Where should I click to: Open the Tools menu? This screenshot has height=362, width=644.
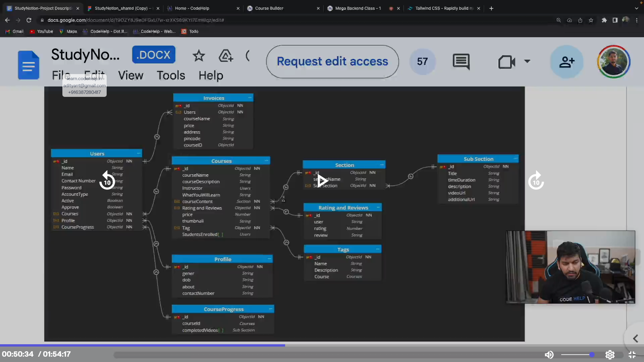click(x=171, y=75)
